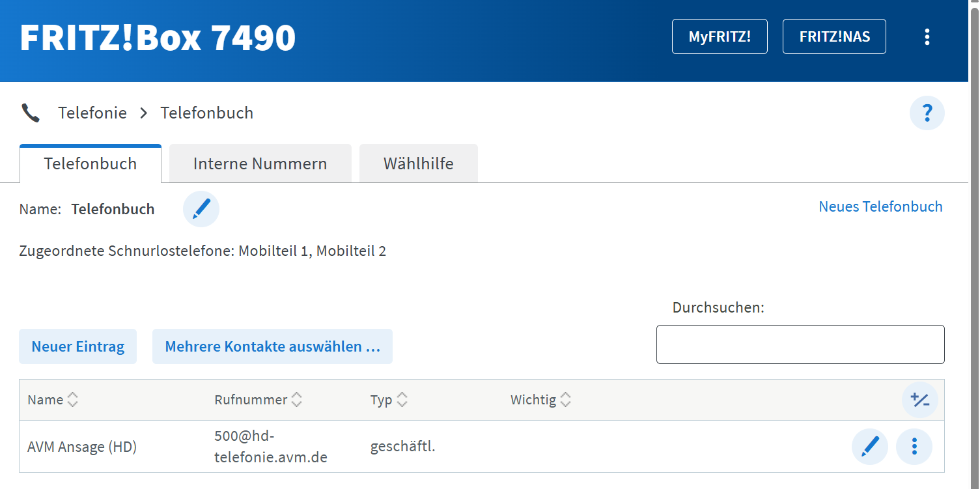
Task: Click the question mark help icon
Action: tap(927, 113)
